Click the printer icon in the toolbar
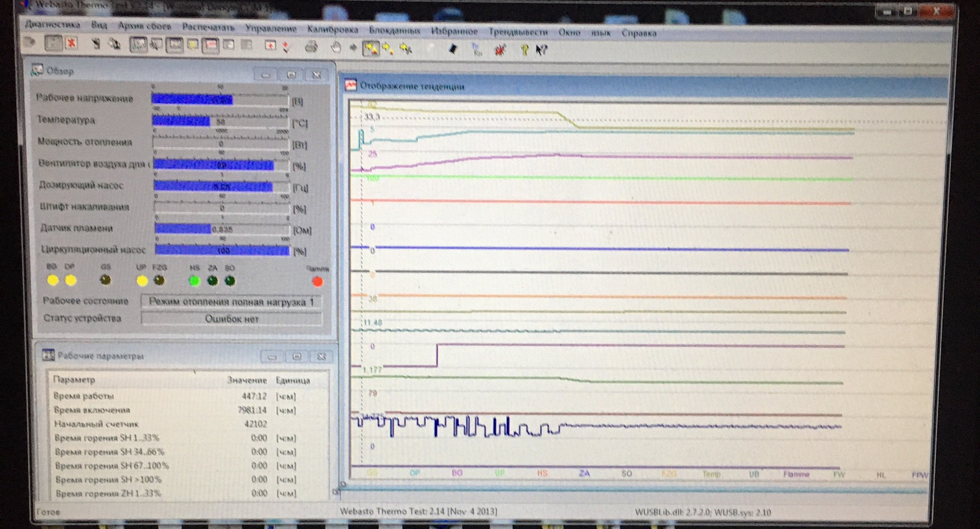The width and height of the screenshot is (980, 529). pos(311,46)
